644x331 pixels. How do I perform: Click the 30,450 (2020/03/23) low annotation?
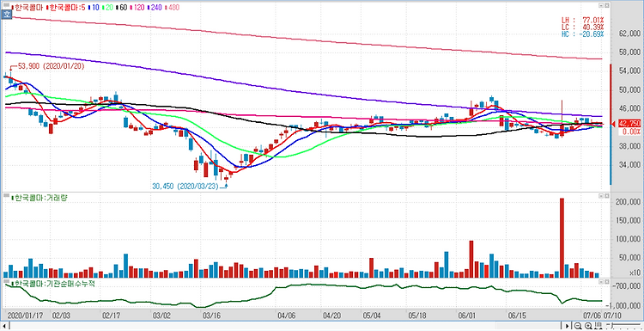tap(185, 186)
